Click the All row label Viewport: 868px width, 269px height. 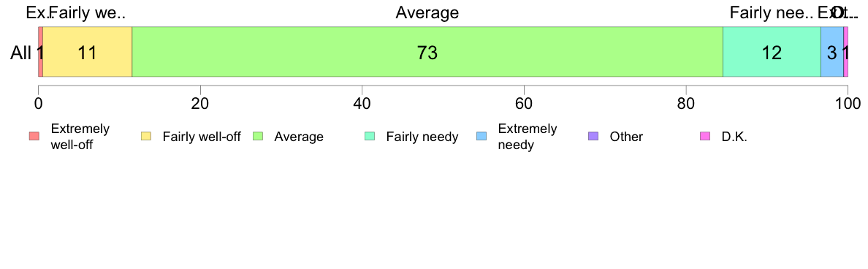20,53
